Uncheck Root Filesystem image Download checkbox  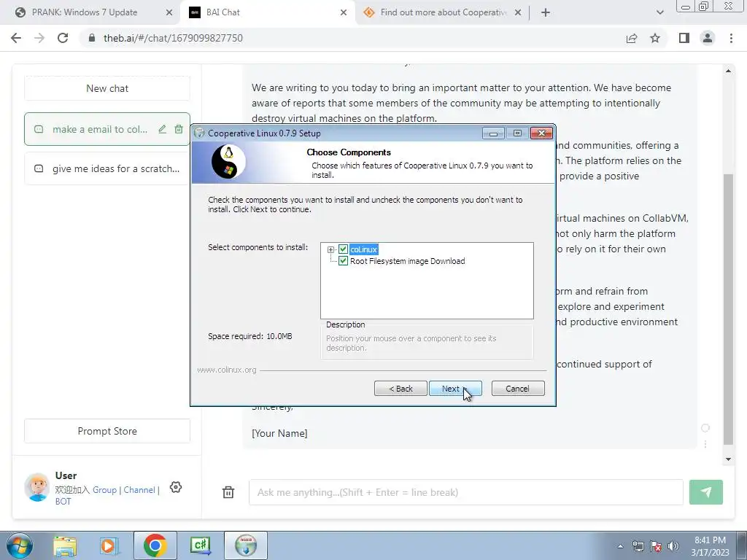tap(343, 261)
